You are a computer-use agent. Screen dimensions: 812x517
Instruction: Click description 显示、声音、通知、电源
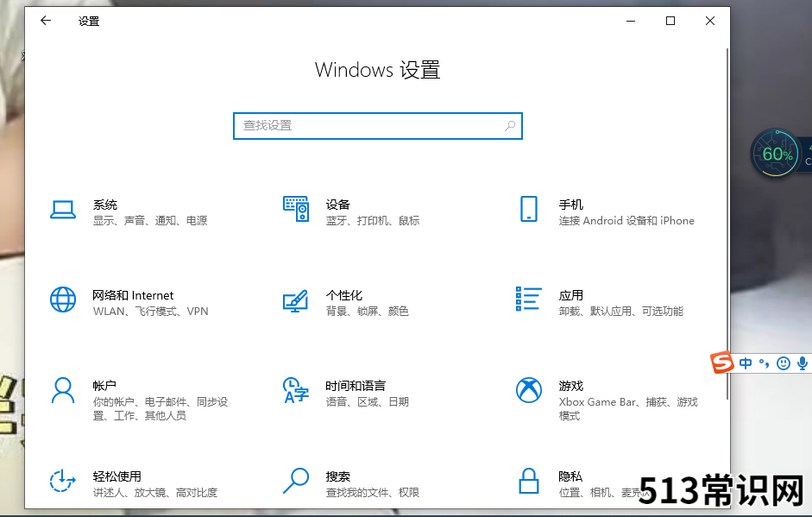coord(150,221)
